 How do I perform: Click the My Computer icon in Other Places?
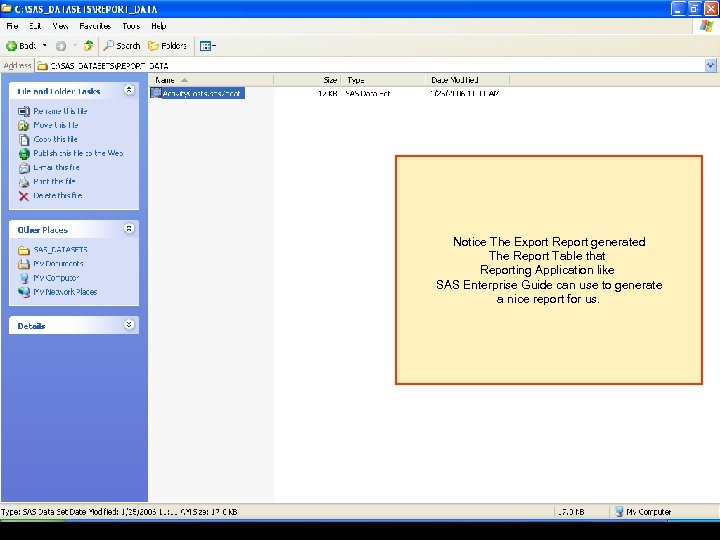pyautogui.click(x=24, y=278)
